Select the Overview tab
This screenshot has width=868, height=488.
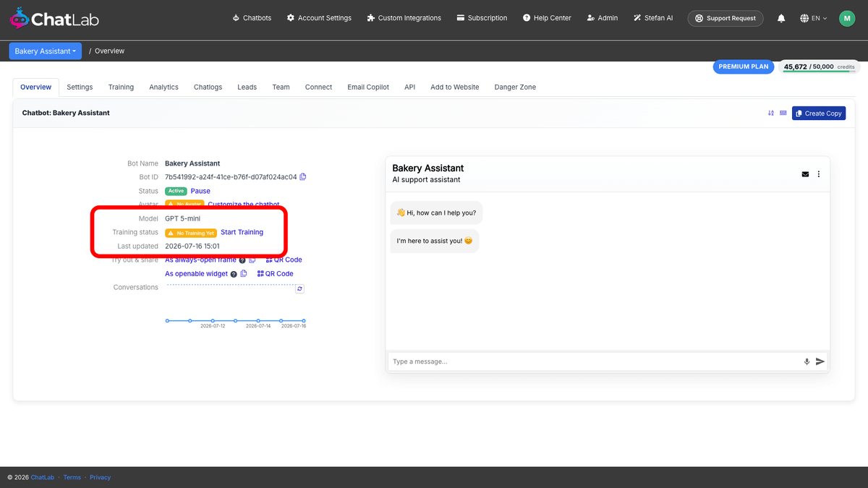(36, 87)
